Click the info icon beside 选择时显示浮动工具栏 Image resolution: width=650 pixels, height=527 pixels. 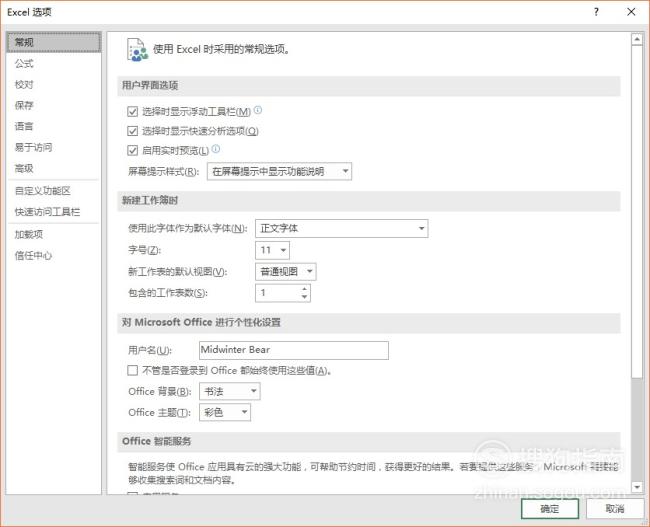[258, 110]
